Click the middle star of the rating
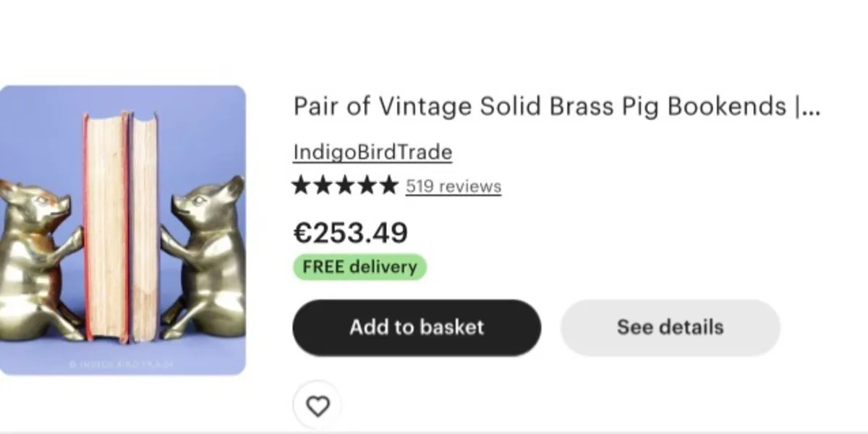The image size is (868, 434). [345, 186]
